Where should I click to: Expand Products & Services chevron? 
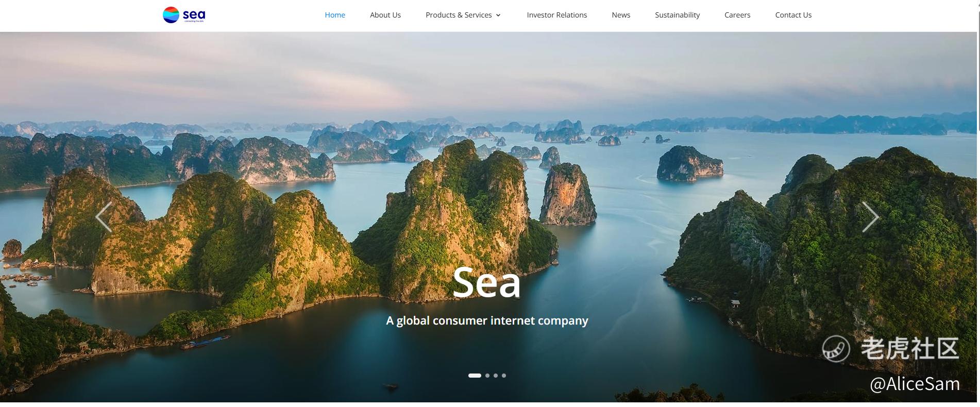click(x=498, y=15)
